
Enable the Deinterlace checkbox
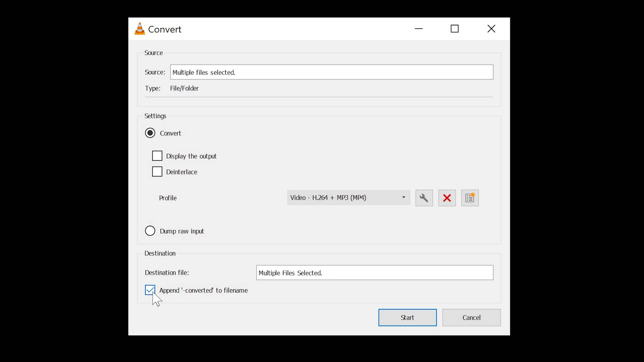tap(157, 172)
